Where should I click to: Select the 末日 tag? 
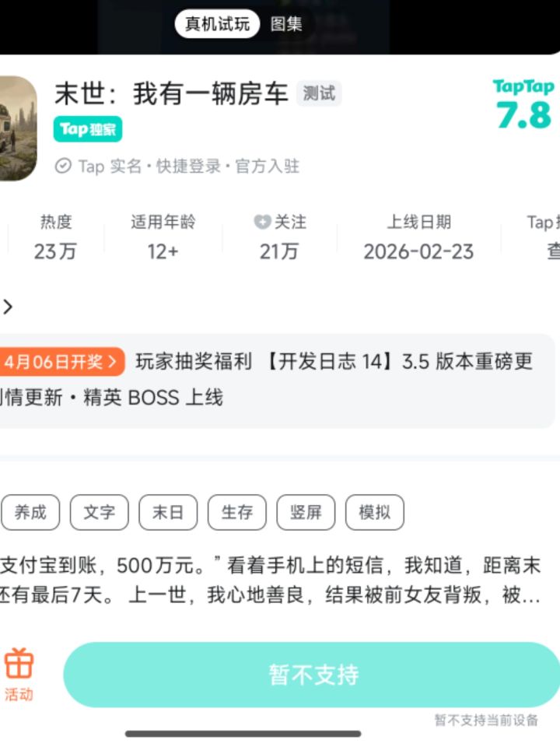[x=168, y=513]
